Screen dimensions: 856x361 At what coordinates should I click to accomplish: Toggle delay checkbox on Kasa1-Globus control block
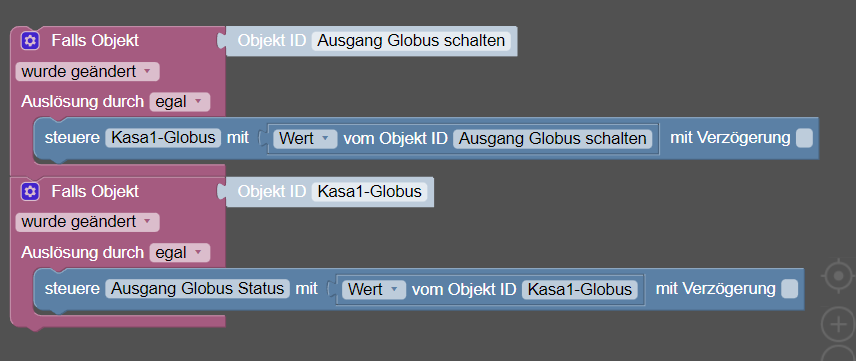804,138
